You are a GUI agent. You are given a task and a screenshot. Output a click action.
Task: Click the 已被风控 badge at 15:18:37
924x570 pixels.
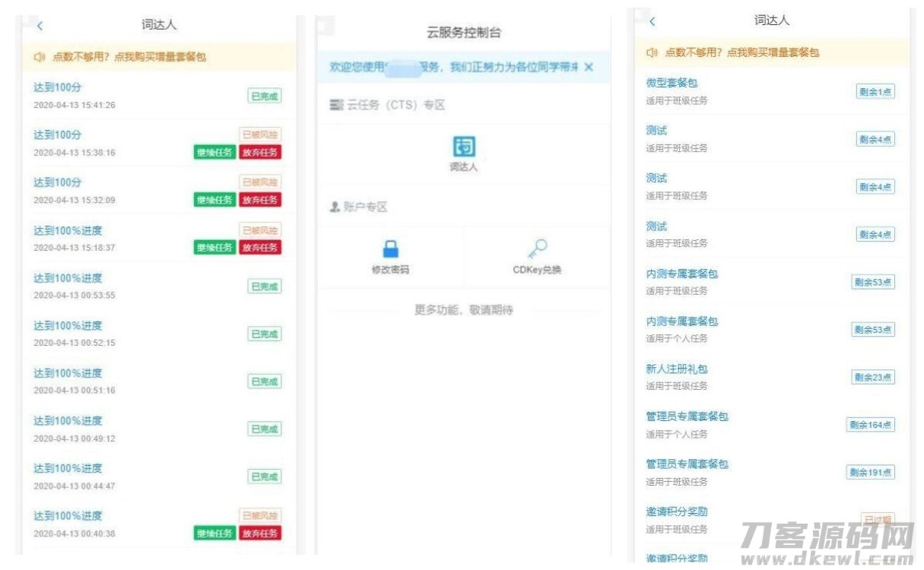(x=260, y=230)
